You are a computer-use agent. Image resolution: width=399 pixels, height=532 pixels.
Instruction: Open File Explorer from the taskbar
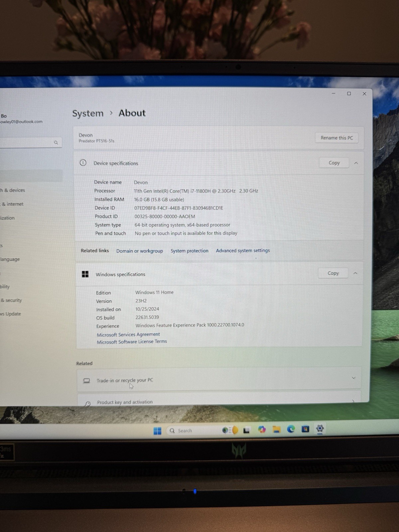(276, 429)
